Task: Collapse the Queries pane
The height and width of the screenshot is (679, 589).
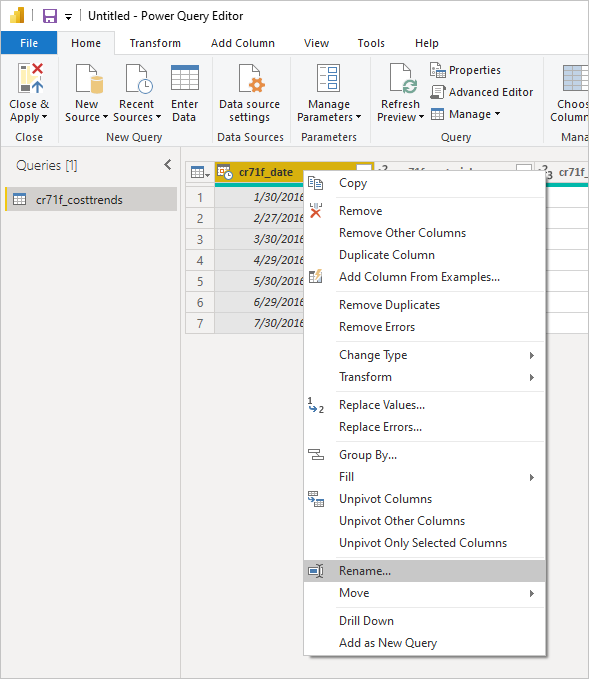Action: (x=168, y=165)
